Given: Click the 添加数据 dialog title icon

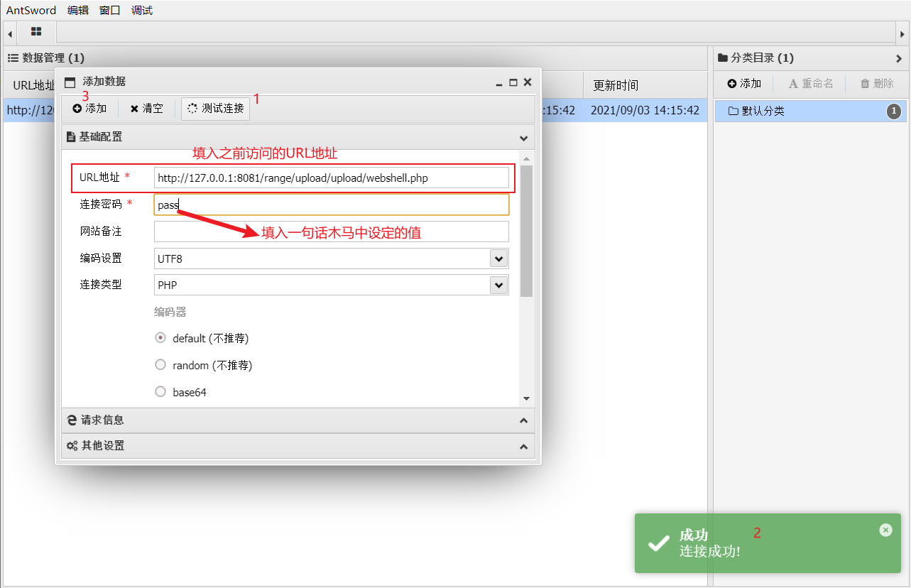Looking at the screenshot, I should click(x=70, y=82).
